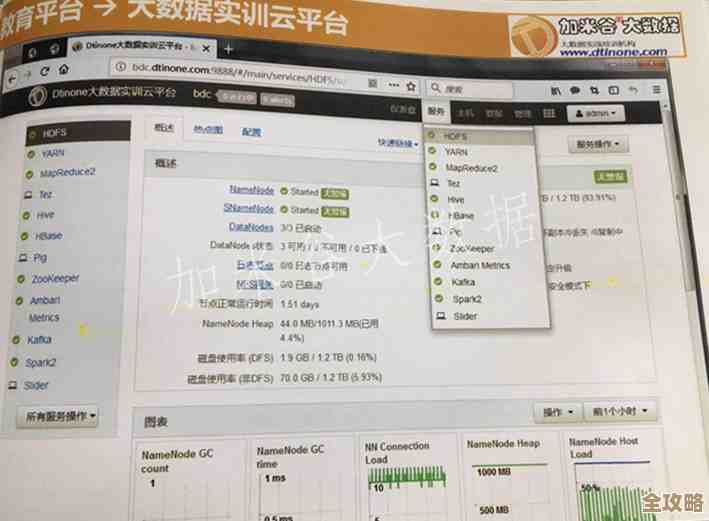Select ZooKeeper in the left sidebar
Screen dimensions: 709x521
click(x=55, y=279)
